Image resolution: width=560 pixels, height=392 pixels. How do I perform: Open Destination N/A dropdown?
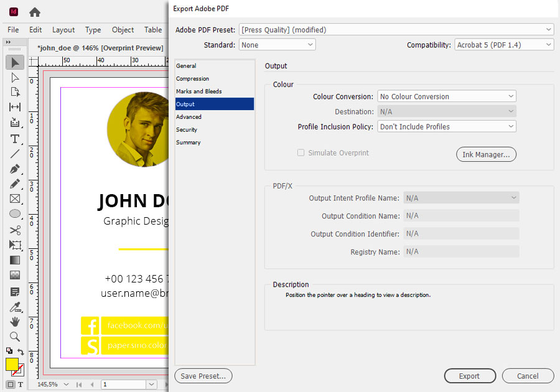446,111
